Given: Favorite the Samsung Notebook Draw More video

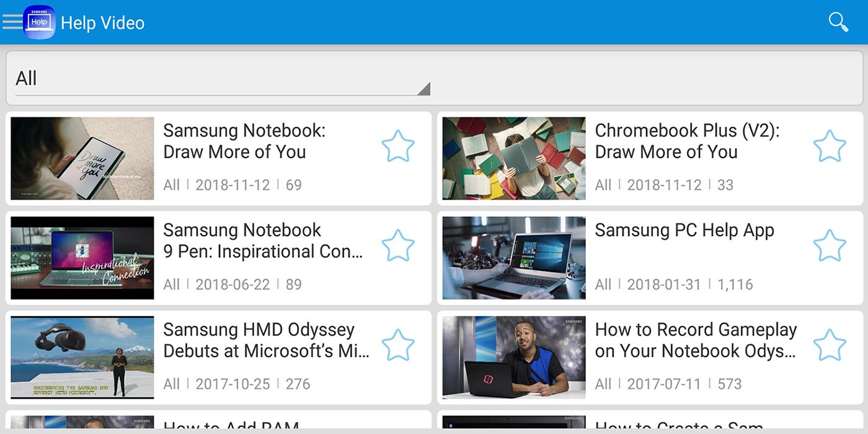Looking at the screenshot, I should (397, 146).
